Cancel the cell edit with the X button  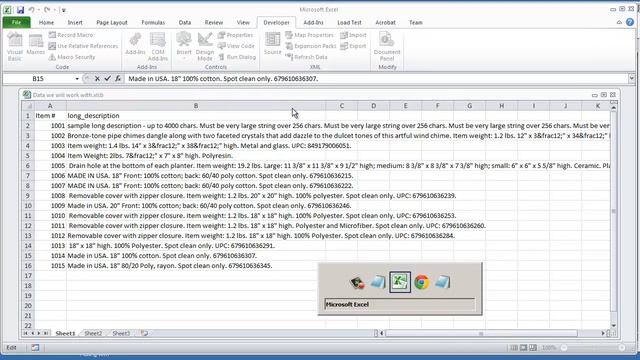click(x=97, y=78)
